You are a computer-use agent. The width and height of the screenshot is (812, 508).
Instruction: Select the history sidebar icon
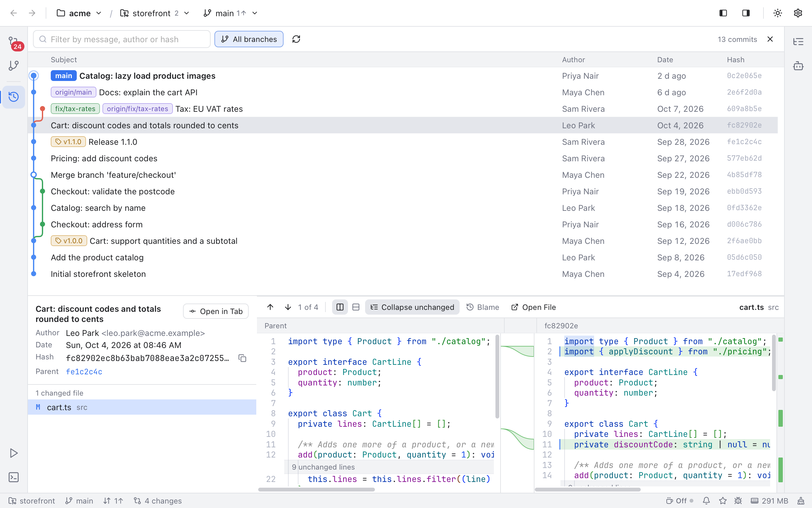tap(14, 97)
